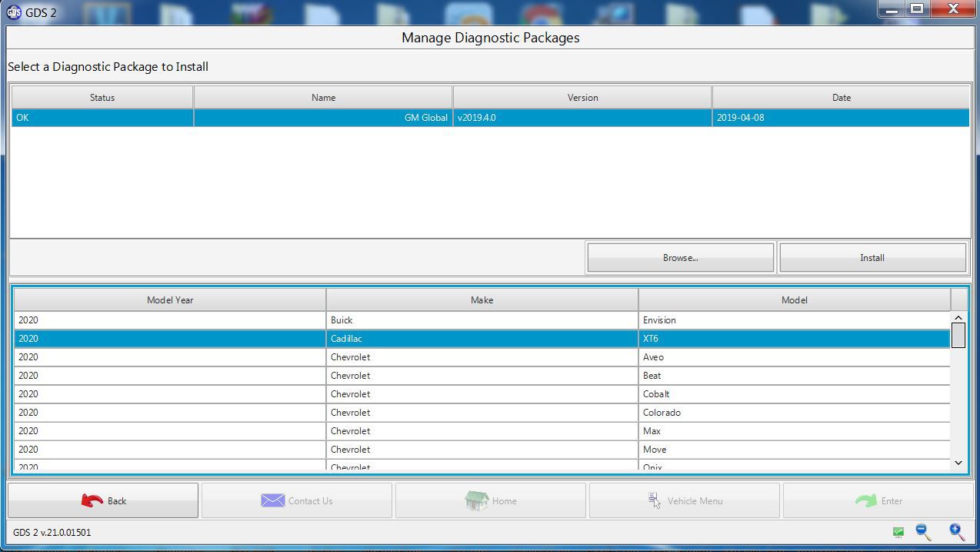Install the selected diagnostic package
This screenshot has height=552, width=980.
[872, 258]
